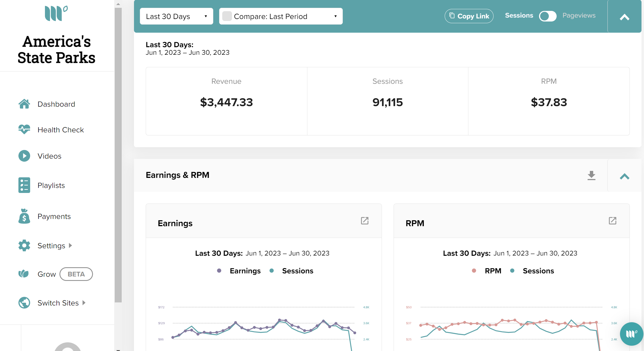Click the BETA badge next to Grow
644x351 pixels.
pyautogui.click(x=76, y=274)
